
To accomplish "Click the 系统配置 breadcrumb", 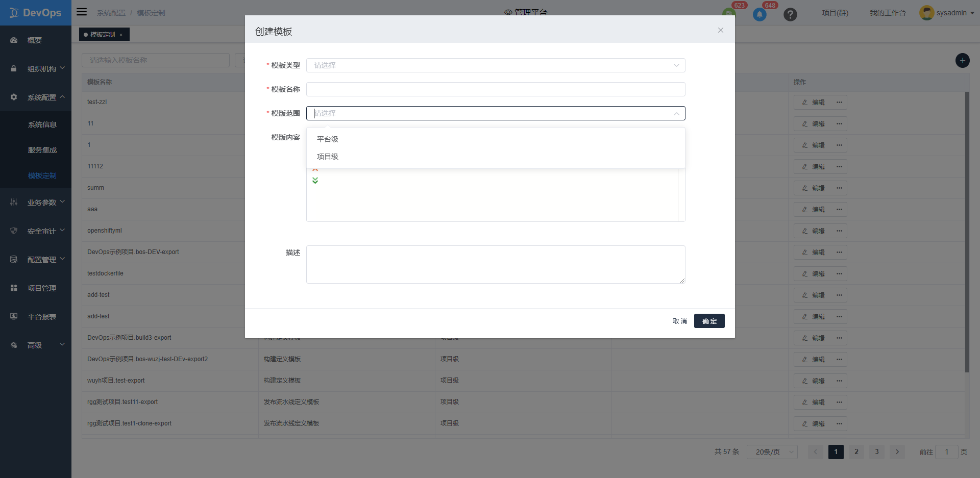I will 111,13.
